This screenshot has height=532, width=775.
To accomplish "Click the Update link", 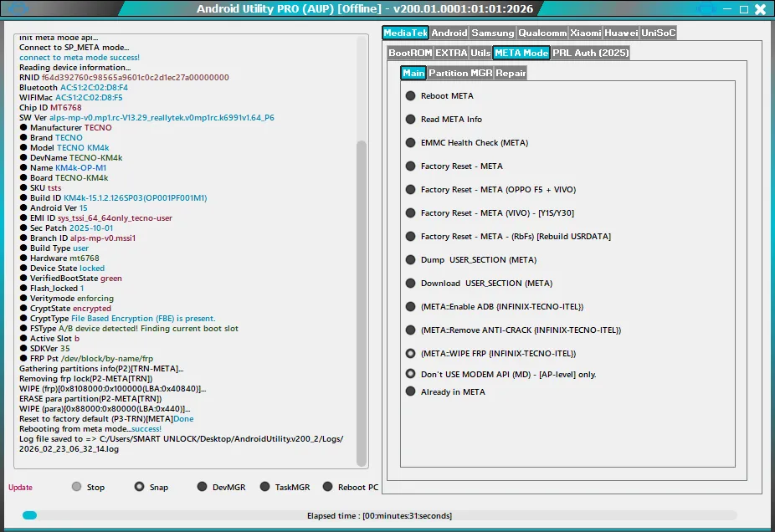I will [x=21, y=488].
